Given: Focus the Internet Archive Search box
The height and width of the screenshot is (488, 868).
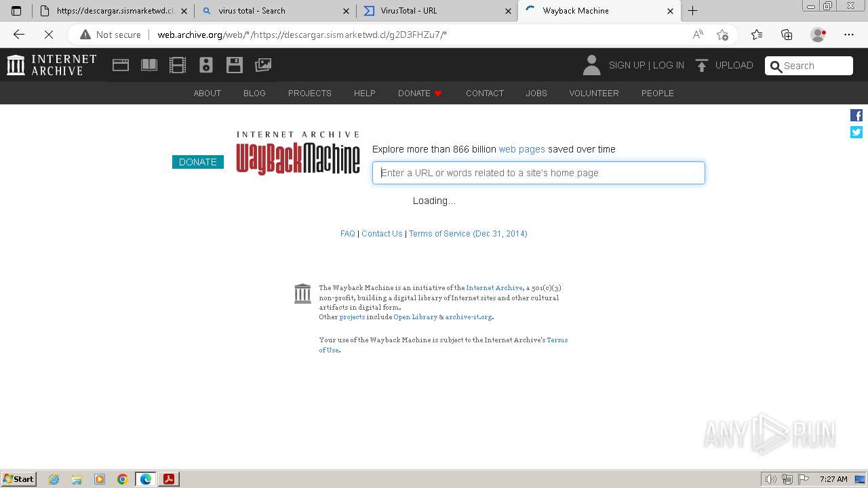Looking at the screenshot, I should [809, 66].
